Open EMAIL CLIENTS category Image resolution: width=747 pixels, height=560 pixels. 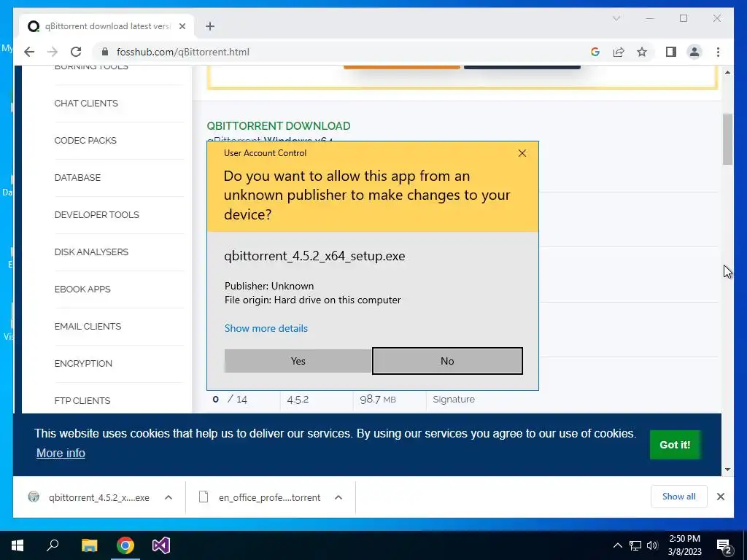click(88, 326)
